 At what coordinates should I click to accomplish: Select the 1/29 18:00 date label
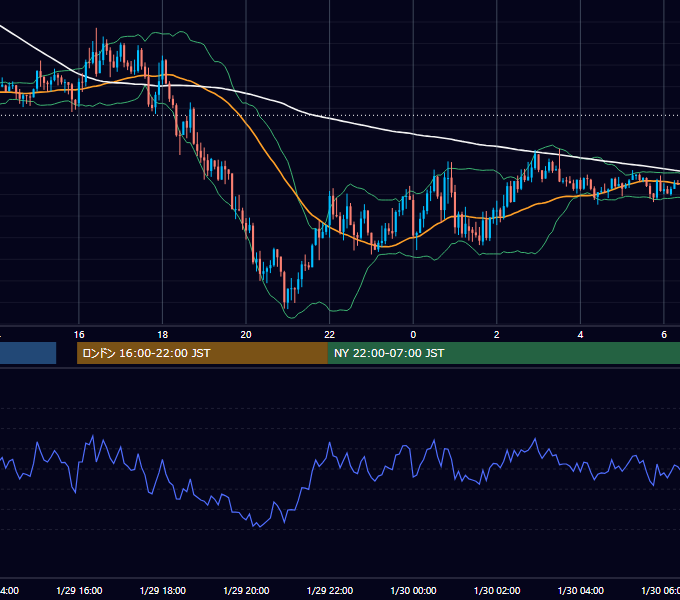pyautogui.click(x=163, y=590)
